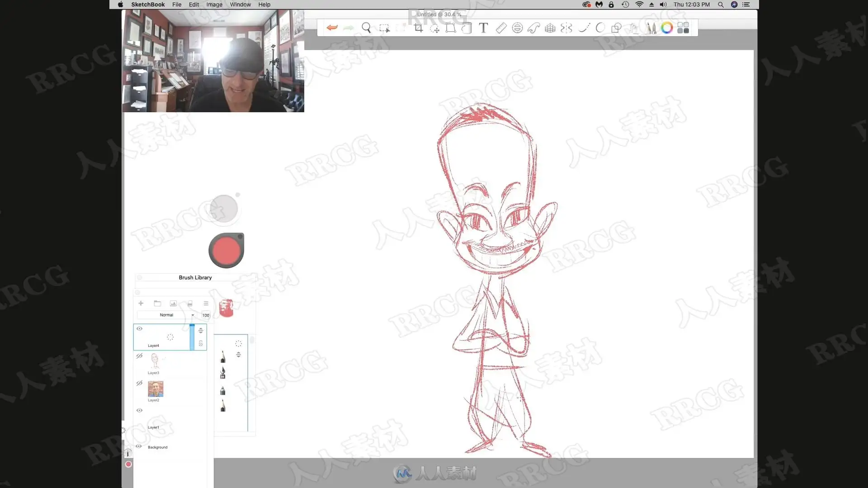Expand Layer4 opacity stepper arrows
868x488 pixels.
point(201,330)
